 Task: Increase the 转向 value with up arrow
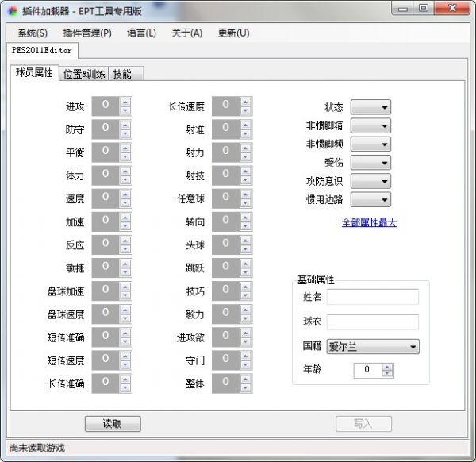246,218
